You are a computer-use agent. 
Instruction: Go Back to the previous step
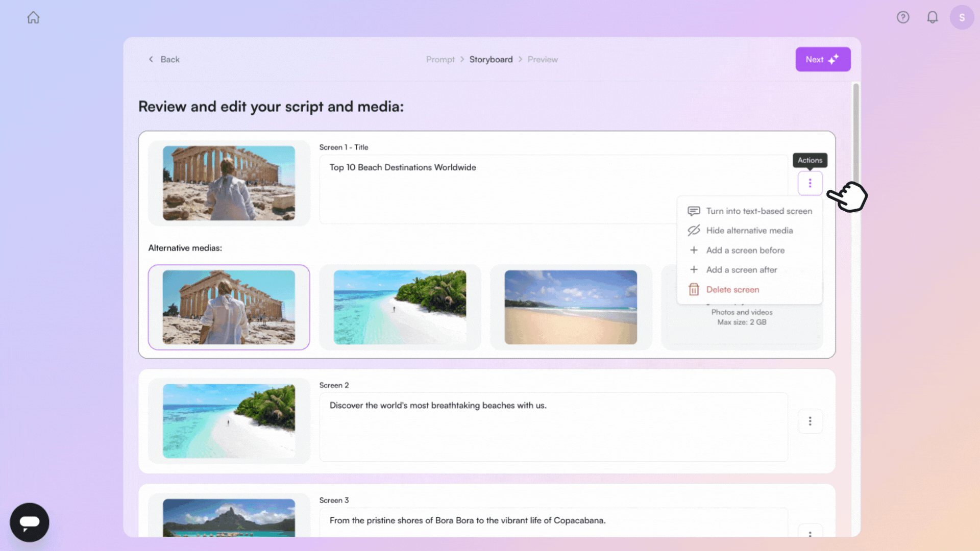164,59
